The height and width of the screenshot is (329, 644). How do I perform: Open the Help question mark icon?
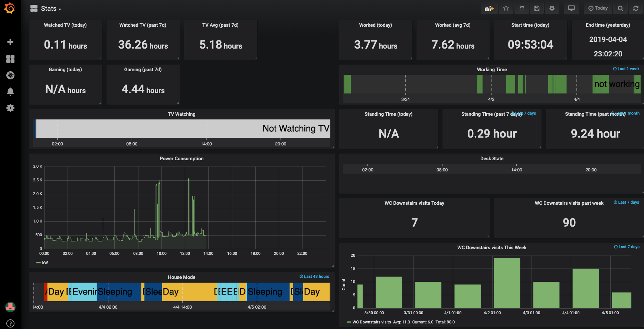coord(10,323)
